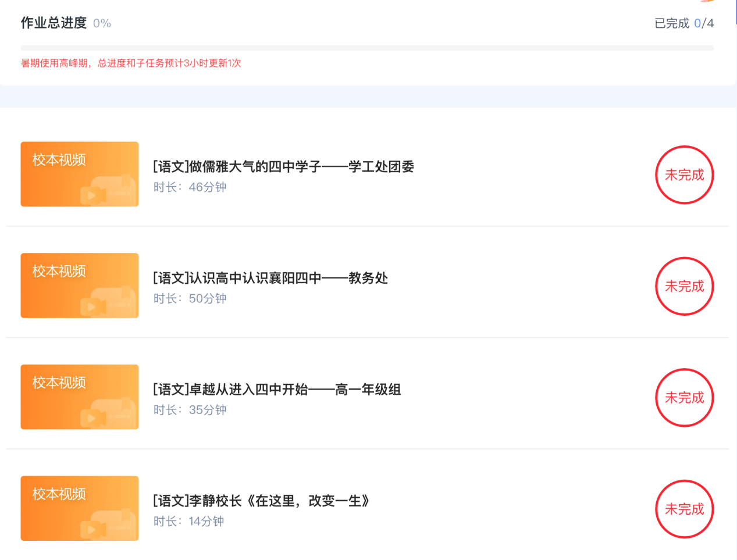Open the 未完成 badge for 李静校长 video

click(685, 509)
